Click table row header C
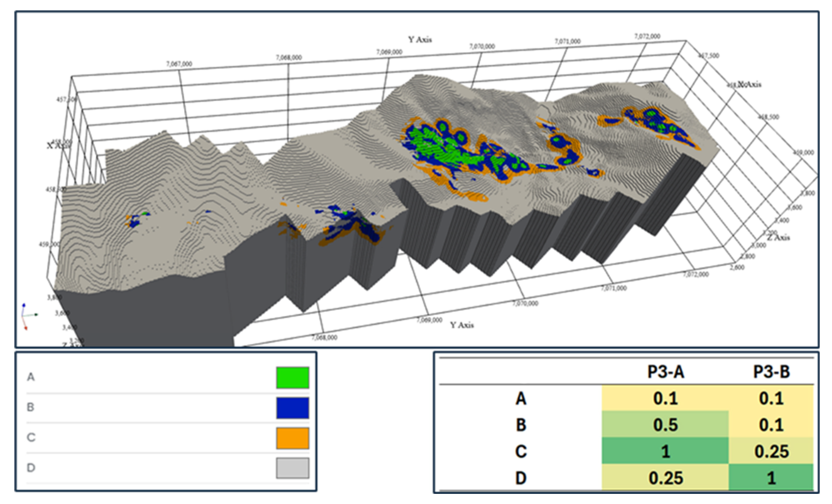The image size is (832, 504). [x=521, y=451]
